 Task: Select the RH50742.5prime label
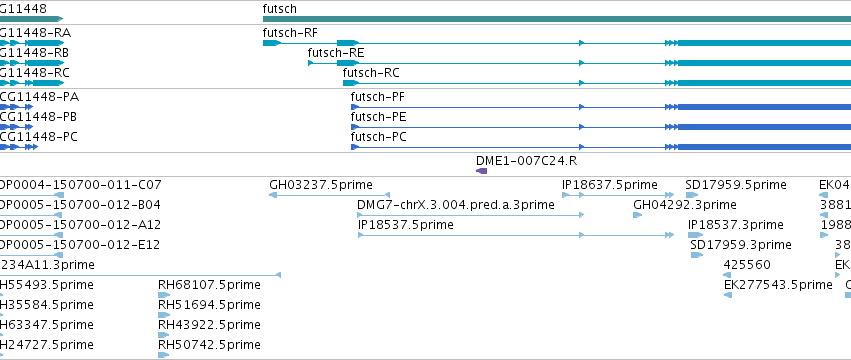click(209, 345)
